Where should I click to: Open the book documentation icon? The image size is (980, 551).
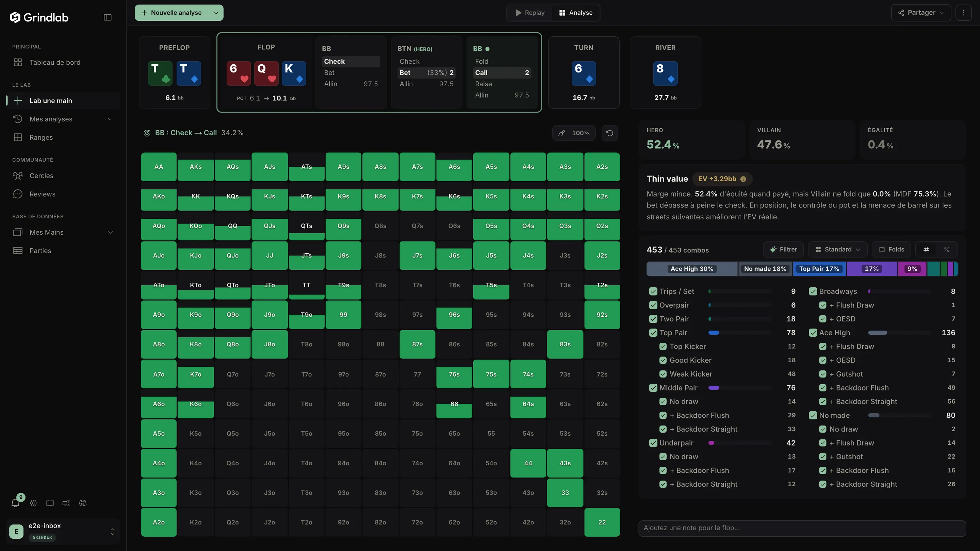point(50,503)
